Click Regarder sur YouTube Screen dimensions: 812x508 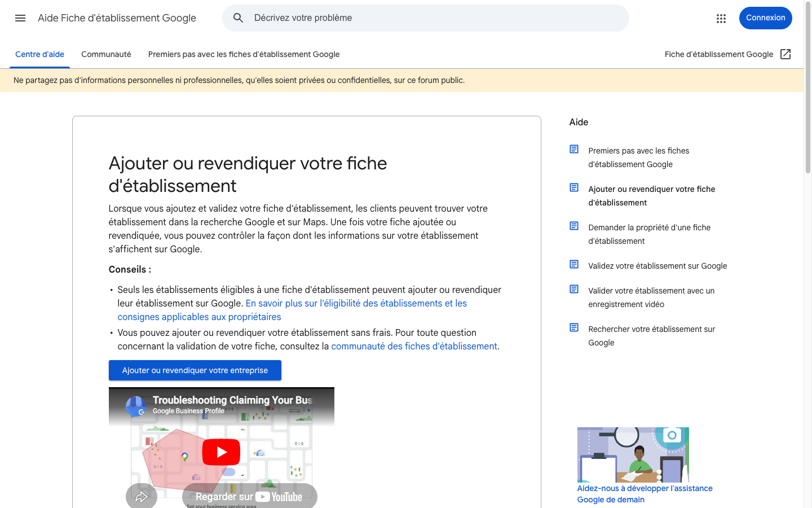249,497
